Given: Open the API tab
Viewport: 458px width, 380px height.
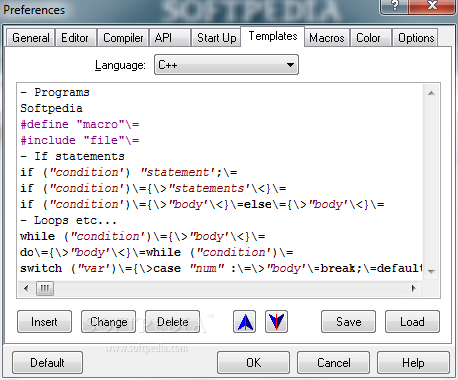Looking at the screenshot, I should click(x=170, y=38).
